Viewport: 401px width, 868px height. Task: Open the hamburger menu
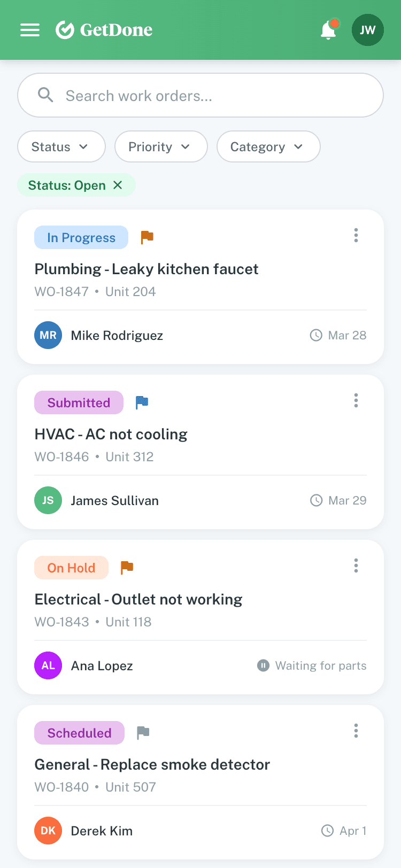30,30
